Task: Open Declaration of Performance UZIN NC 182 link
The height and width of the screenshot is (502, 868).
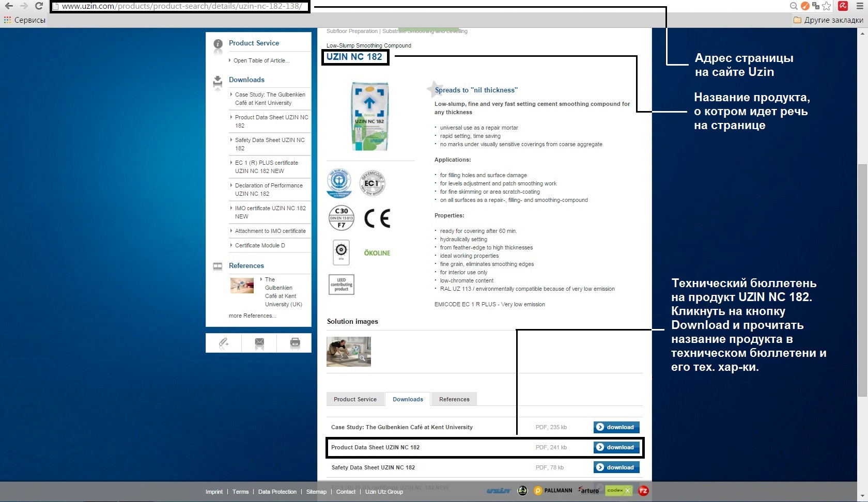Action: point(269,190)
